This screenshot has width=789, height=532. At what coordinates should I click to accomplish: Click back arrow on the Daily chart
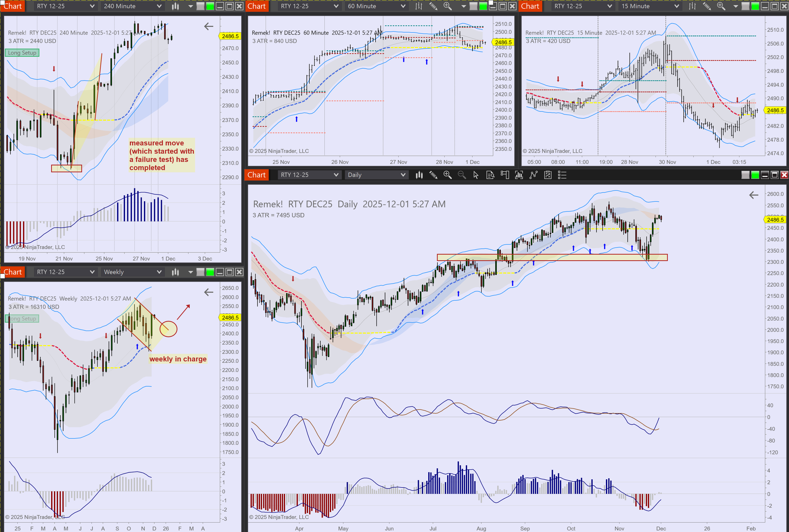pyautogui.click(x=753, y=195)
